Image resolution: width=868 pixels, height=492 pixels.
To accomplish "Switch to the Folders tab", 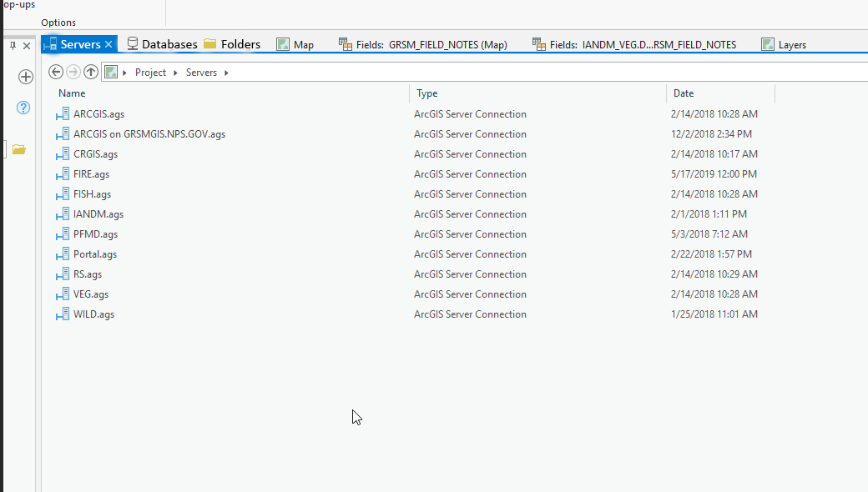I will (232, 44).
